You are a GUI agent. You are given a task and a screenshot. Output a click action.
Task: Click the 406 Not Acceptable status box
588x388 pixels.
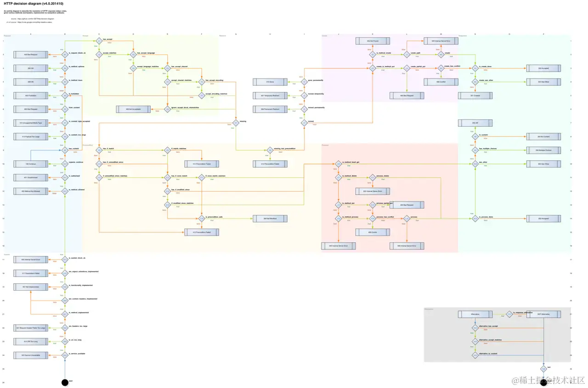133,109
